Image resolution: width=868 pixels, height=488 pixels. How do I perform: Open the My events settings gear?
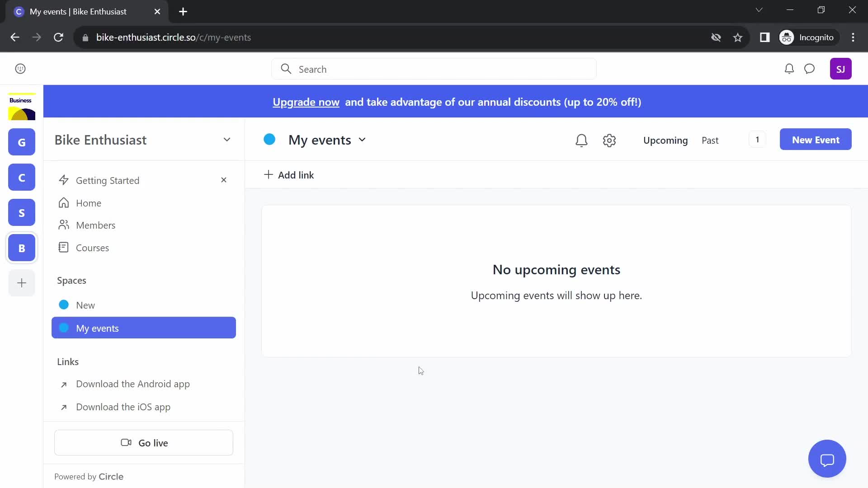click(609, 140)
